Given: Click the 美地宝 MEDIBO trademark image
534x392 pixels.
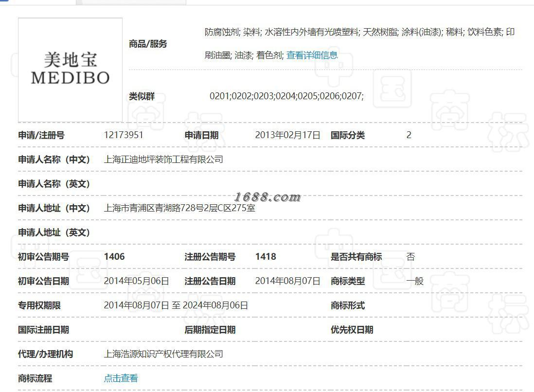Looking at the screenshot, I should coord(70,70).
